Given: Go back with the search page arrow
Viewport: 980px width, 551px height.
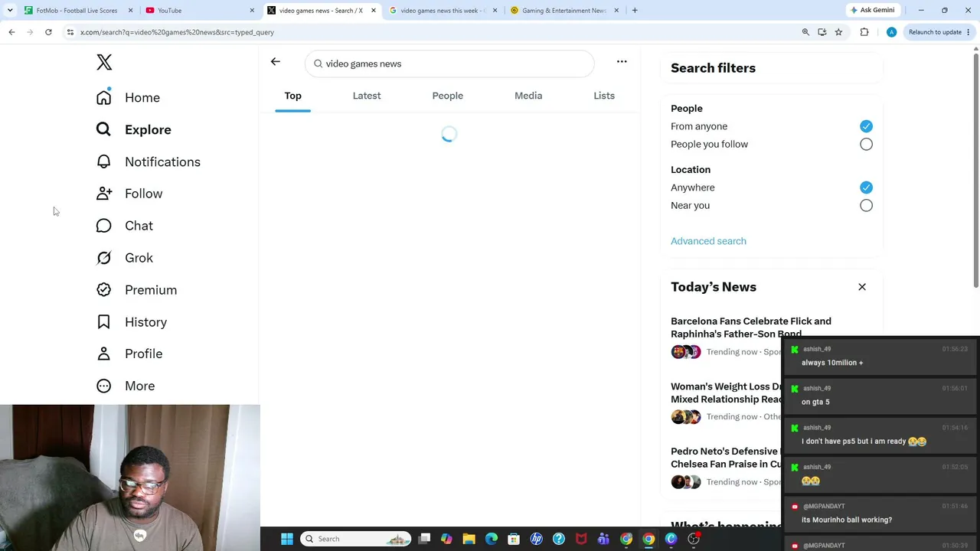Looking at the screenshot, I should point(276,62).
